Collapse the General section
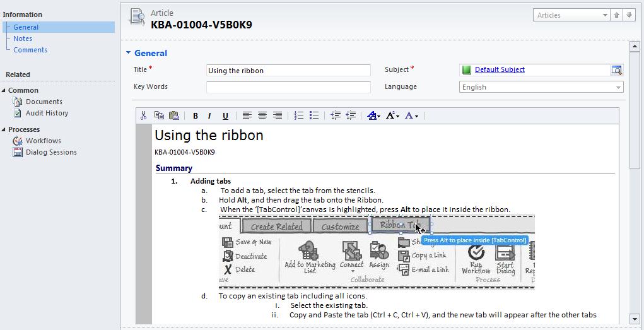Image resolution: width=644 pixels, height=330 pixels. click(x=128, y=53)
